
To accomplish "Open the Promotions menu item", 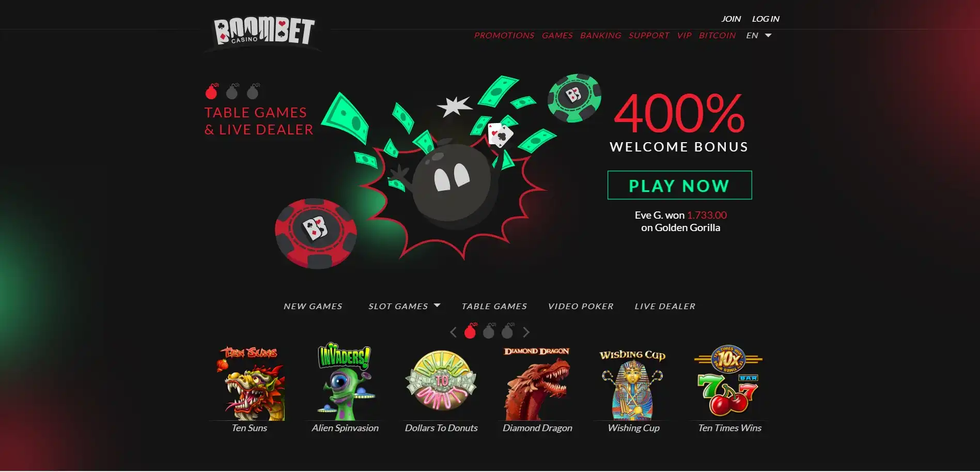I will (504, 35).
